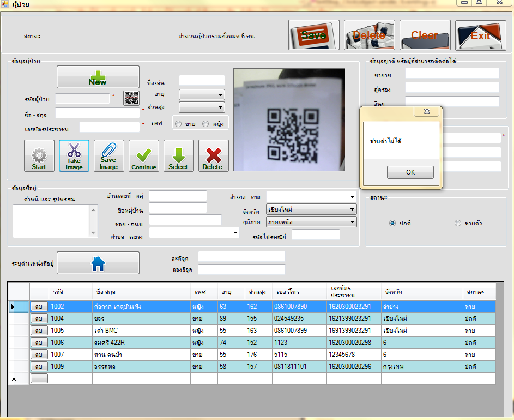Click the Exit button
Viewport: 514px width, 420px height.
point(481,35)
